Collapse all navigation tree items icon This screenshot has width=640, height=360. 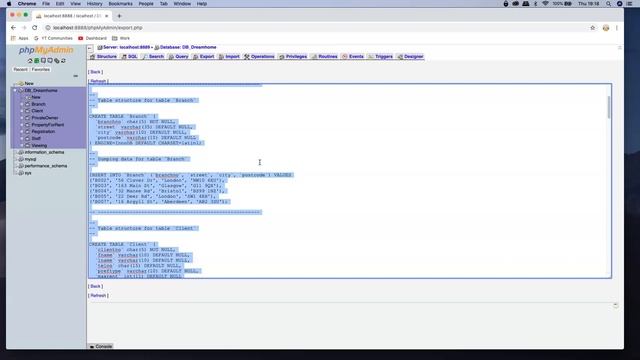point(76,76)
